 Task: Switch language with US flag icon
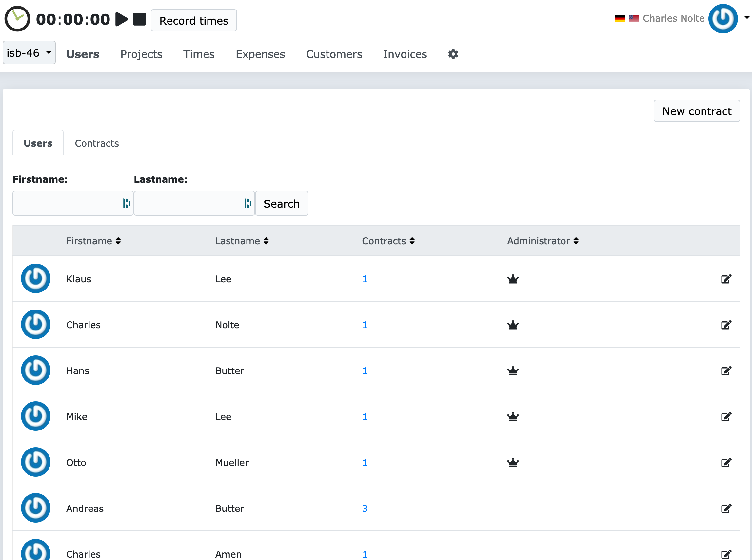633,19
